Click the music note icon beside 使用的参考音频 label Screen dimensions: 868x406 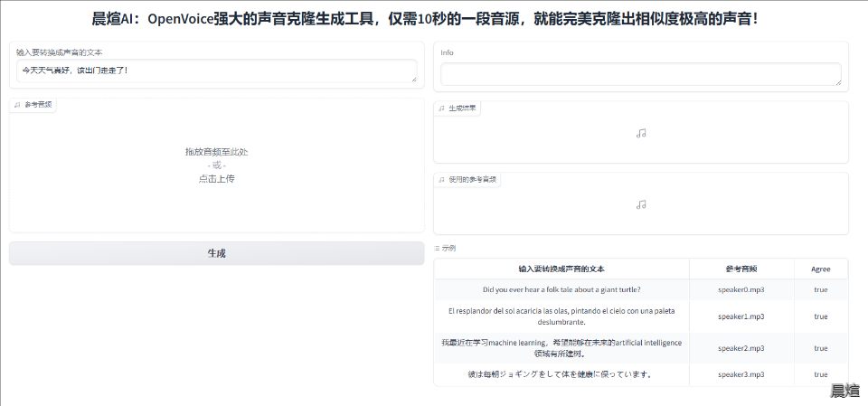[441, 180]
